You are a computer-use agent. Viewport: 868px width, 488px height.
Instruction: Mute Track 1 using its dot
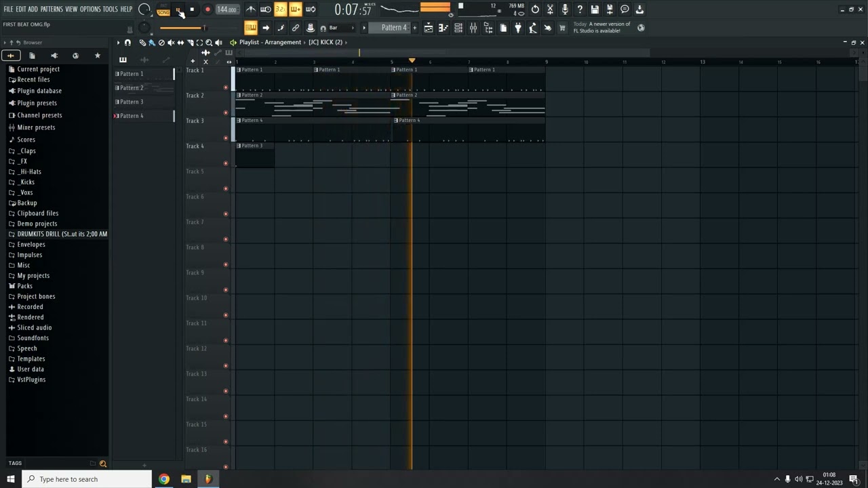[x=226, y=87]
